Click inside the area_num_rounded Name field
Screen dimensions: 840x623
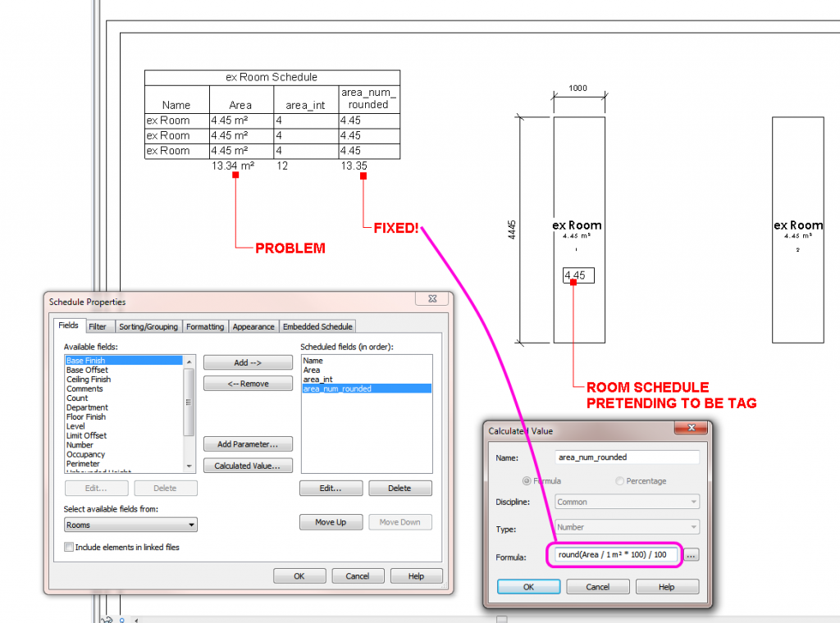point(626,457)
